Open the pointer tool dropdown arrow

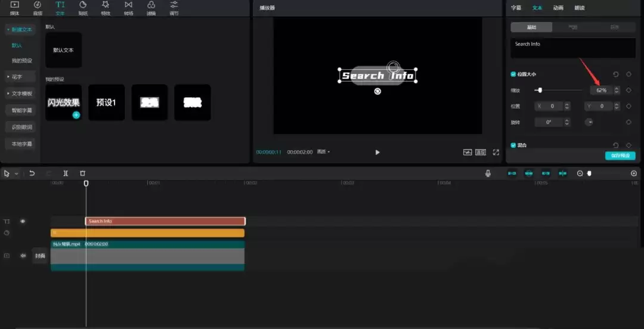17,174
